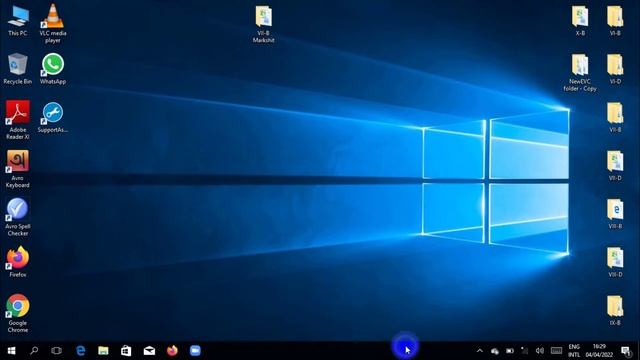Launch Microsoft Edge from the taskbar
The height and width of the screenshot is (360, 640).
pos(81,351)
